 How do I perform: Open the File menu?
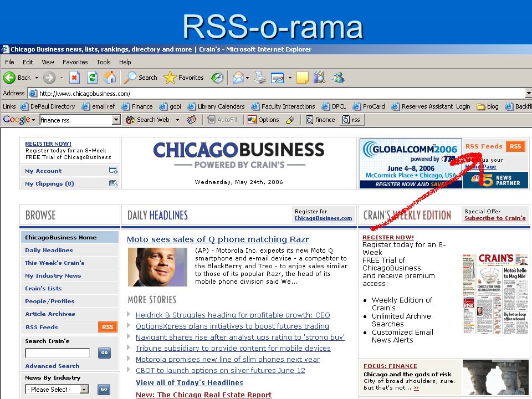9,62
